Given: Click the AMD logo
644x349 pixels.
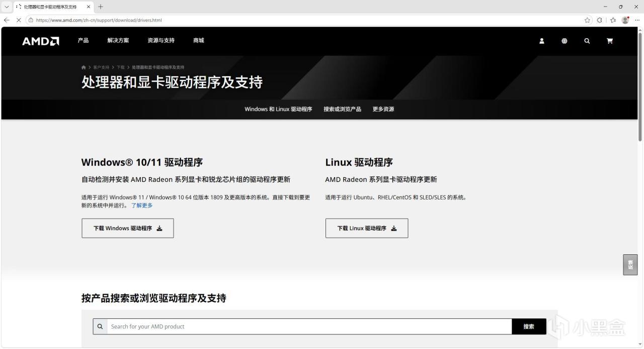Looking at the screenshot, I should pyautogui.click(x=40, y=41).
